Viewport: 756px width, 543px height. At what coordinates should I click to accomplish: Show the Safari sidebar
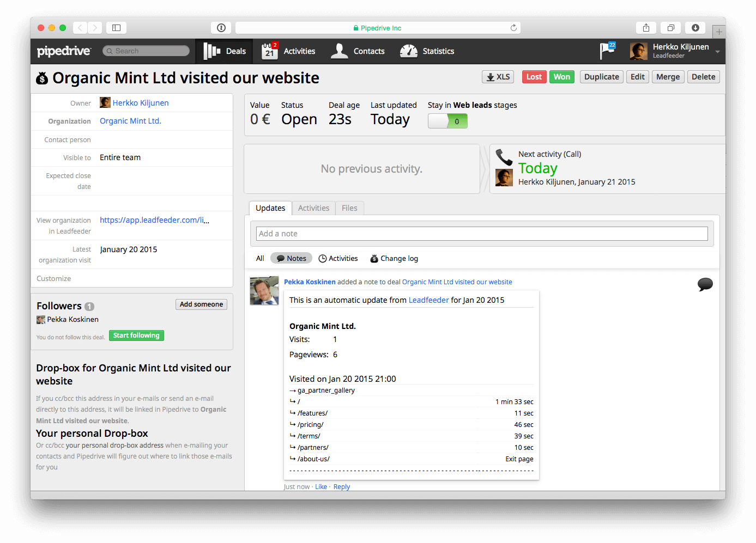[x=116, y=28]
